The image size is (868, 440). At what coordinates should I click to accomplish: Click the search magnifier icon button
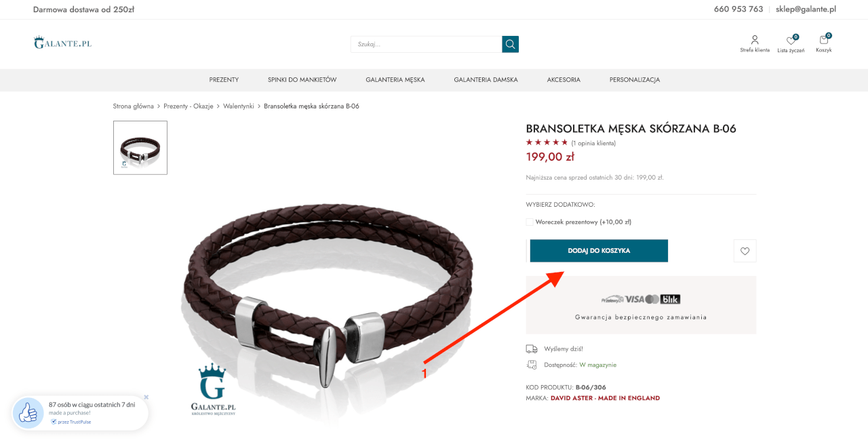click(510, 44)
